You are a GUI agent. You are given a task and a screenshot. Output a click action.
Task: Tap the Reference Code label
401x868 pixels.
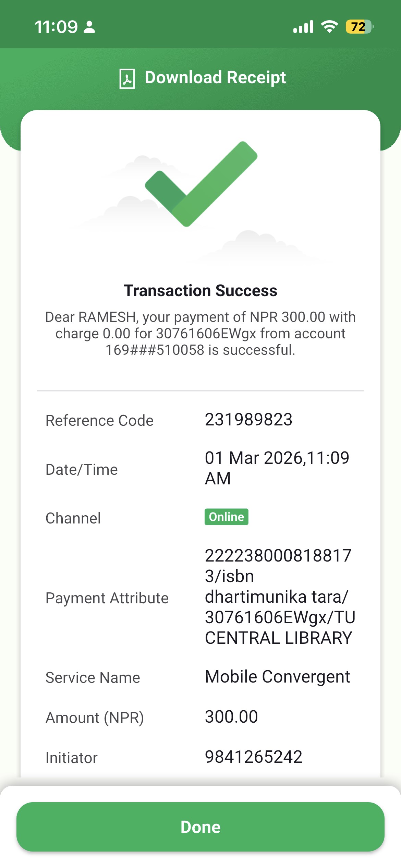[x=99, y=421]
